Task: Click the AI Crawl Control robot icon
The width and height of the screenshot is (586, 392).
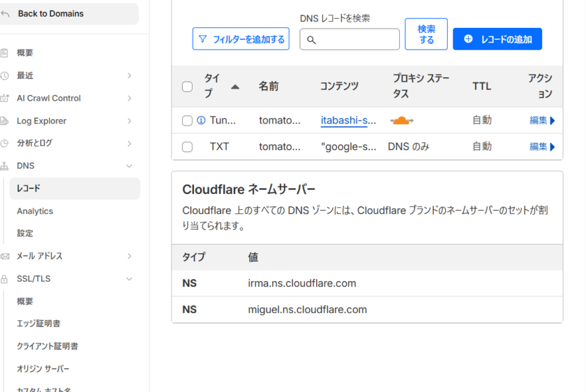Action: coord(4,98)
